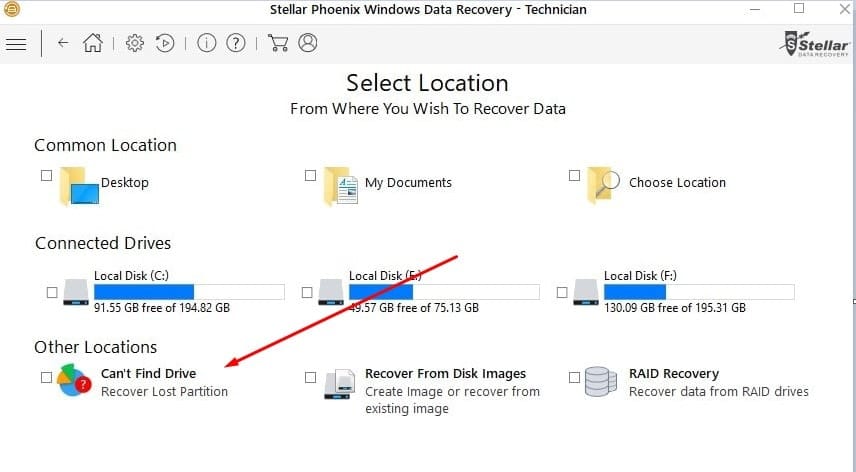The width and height of the screenshot is (856, 472).
Task: Click the Can't Find Drive pie icon
Action: 74,380
